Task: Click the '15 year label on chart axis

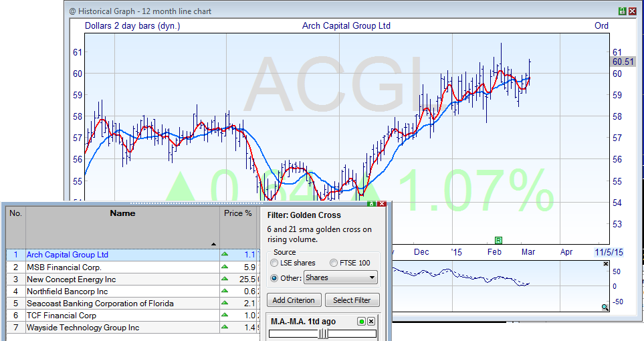Action: (457, 252)
